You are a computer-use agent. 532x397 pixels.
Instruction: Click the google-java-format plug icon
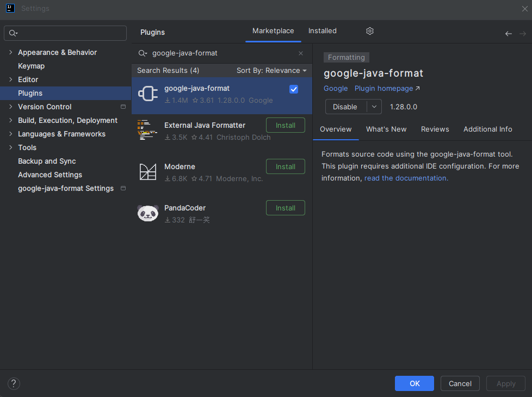coord(148,94)
